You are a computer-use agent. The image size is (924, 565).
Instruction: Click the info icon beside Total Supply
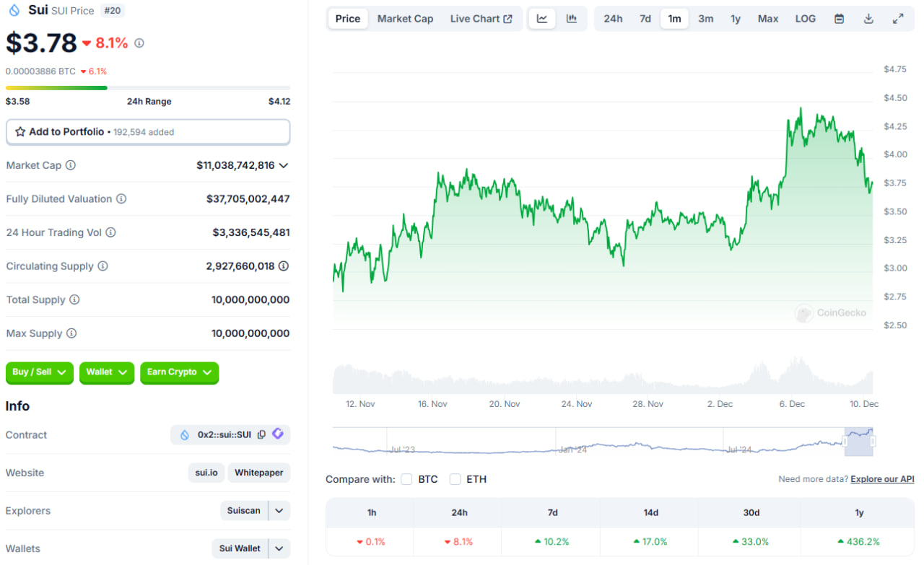[74, 299]
